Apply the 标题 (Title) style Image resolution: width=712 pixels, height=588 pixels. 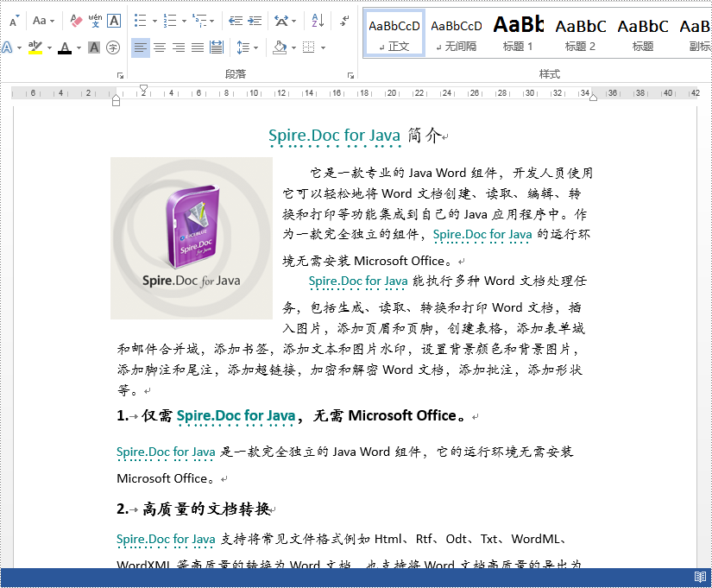tap(642, 33)
